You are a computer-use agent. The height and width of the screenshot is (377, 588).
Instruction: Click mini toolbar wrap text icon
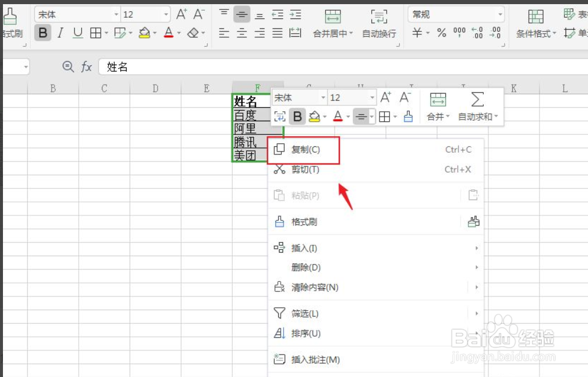point(279,117)
